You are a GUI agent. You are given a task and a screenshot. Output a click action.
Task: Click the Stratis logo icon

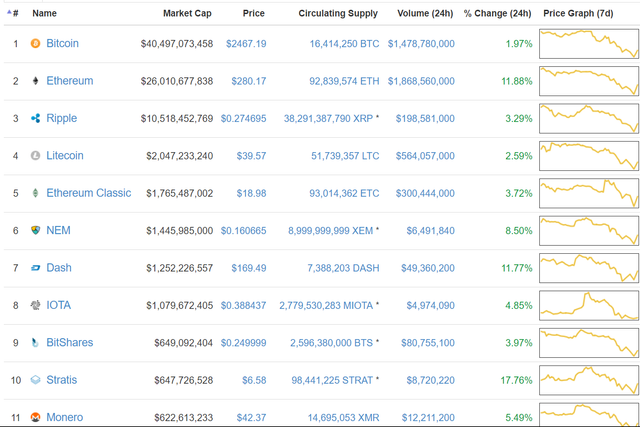coord(36,380)
